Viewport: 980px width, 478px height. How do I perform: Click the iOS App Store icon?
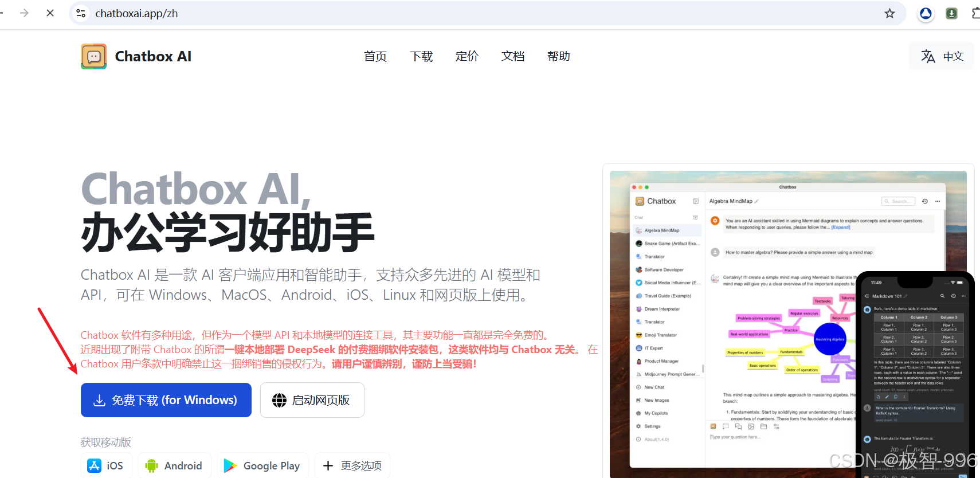point(95,465)
